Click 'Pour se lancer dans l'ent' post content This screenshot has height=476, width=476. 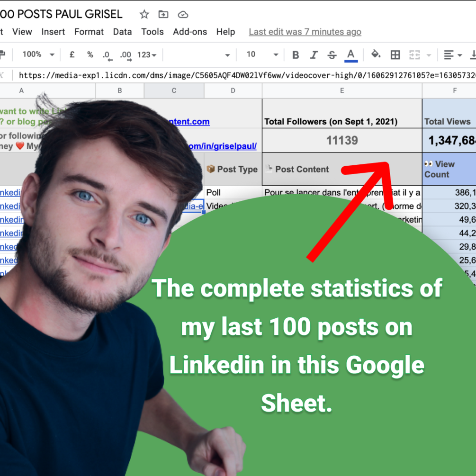tap(342, 192)
